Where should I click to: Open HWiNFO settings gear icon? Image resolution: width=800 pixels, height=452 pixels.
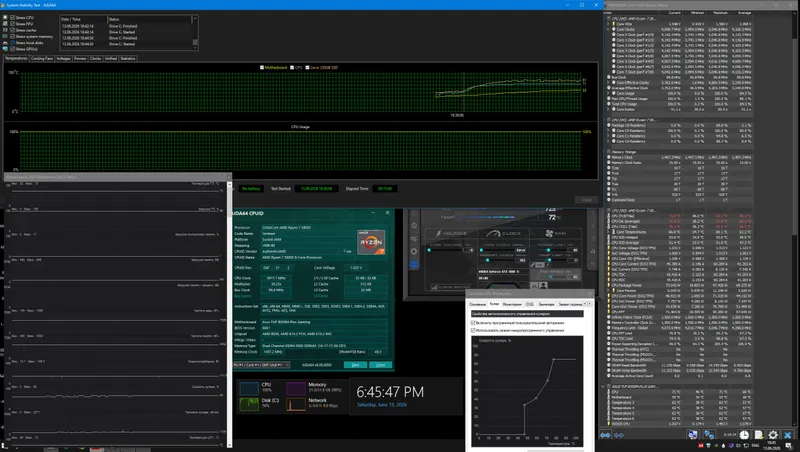[773, 435]
